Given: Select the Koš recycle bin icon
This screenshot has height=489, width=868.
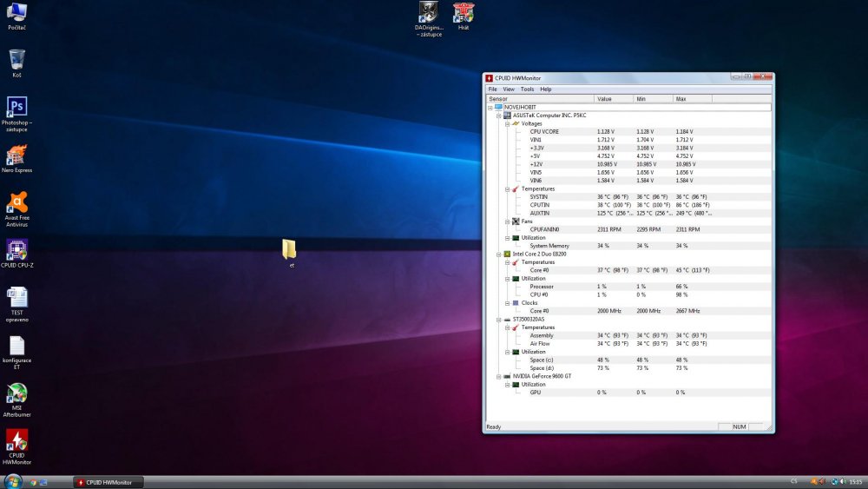Looking at the screenshot, I should click(16, 63).
